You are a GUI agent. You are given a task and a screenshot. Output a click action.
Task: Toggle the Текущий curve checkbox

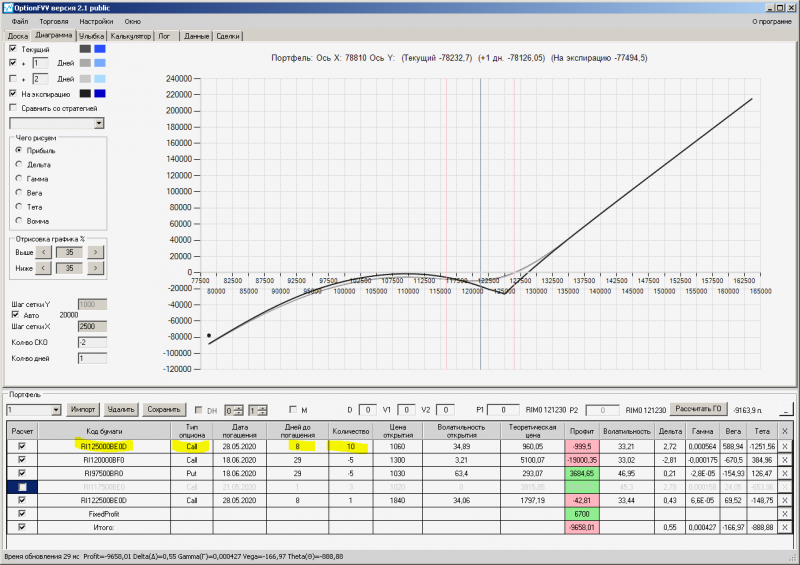(x=13, y=48)
